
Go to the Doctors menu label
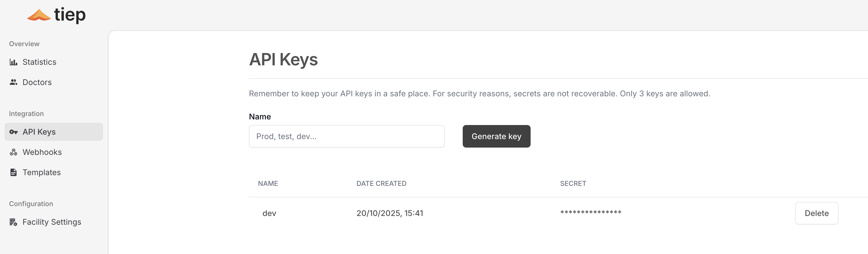tap(37, 82)
